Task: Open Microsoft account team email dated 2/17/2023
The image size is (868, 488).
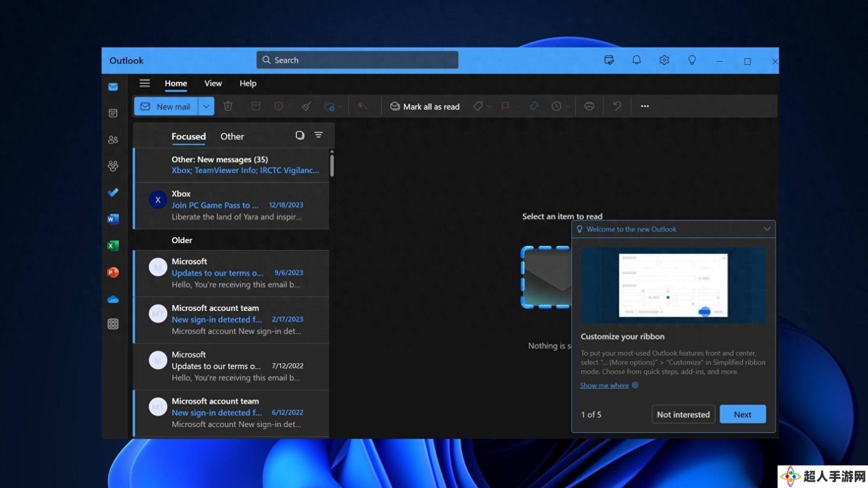Action: [x=231, y=320]
